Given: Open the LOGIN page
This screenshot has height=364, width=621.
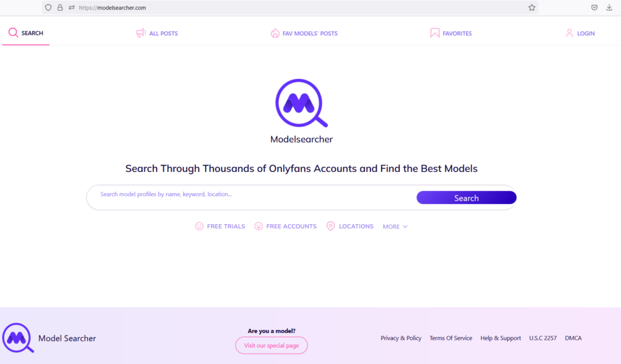Looking at the screenshot, I should tap(580, 33).
